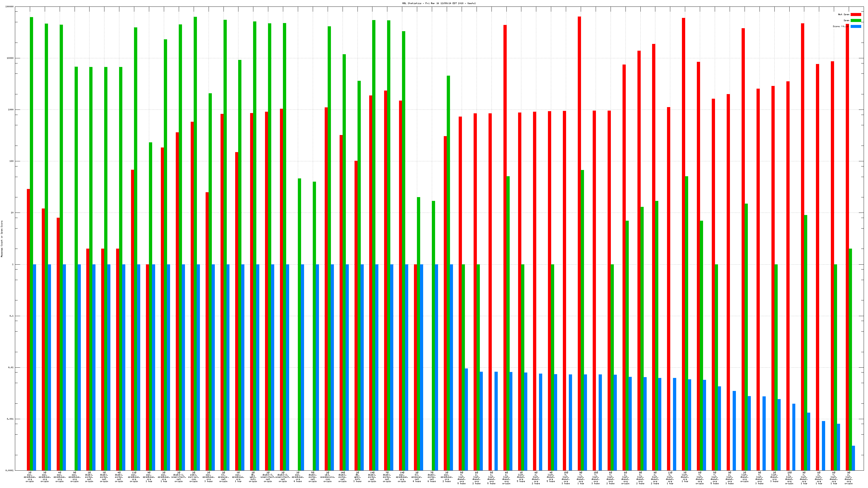Click the zen.spamhaus.org 4 hops label

point(298,477)
